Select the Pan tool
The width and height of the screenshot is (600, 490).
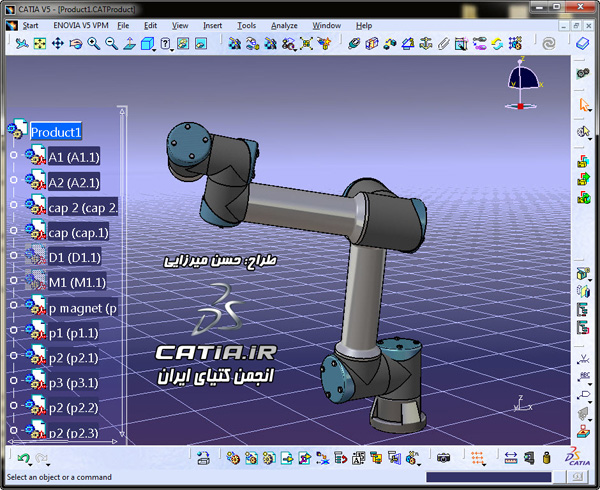58,44
